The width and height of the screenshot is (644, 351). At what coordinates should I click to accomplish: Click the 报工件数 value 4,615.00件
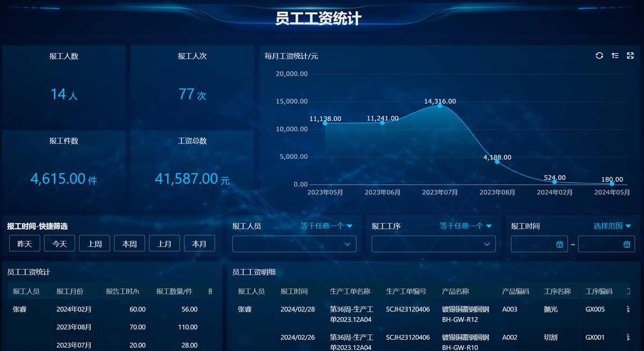64,179
